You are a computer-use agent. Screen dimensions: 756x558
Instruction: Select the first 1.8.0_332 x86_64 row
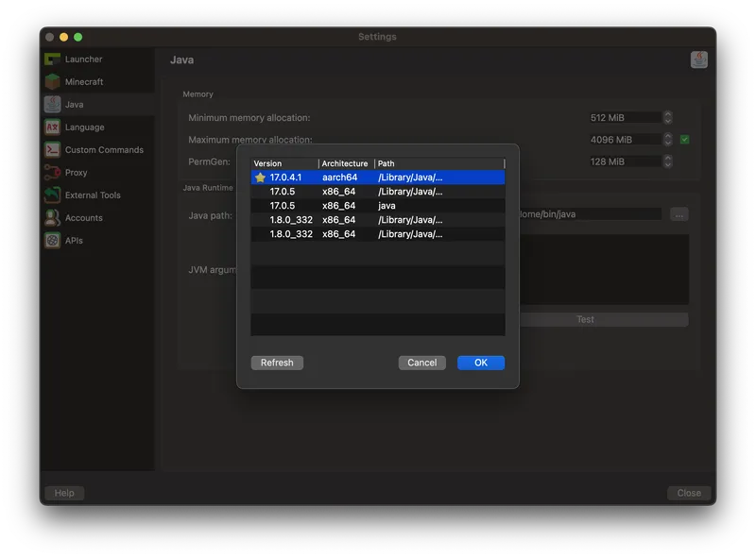(x=378, y=220)
